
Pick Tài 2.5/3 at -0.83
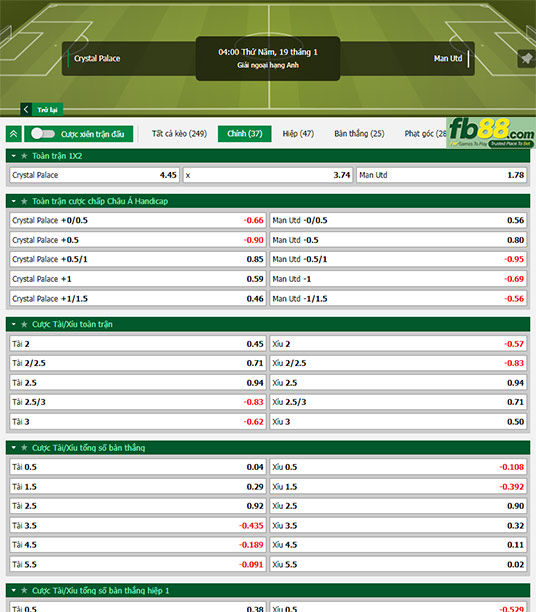(138, 402)
